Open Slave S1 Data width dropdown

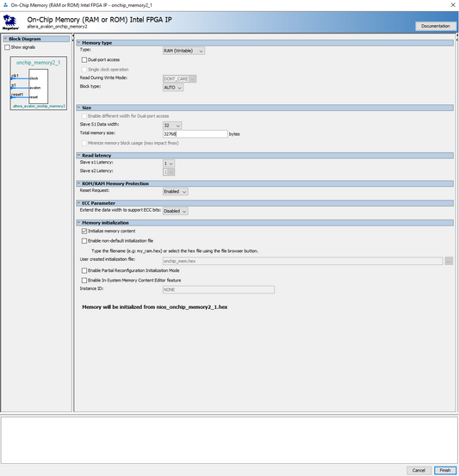click(x=172, y=126)
